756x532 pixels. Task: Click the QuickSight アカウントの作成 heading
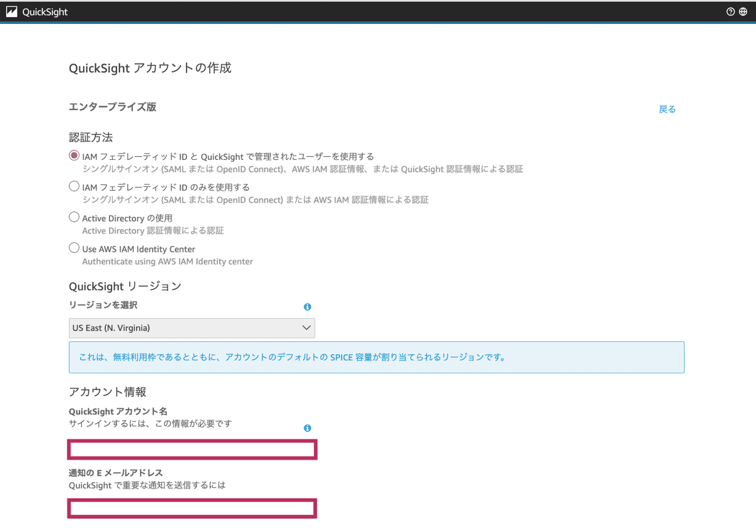point(150,68)
